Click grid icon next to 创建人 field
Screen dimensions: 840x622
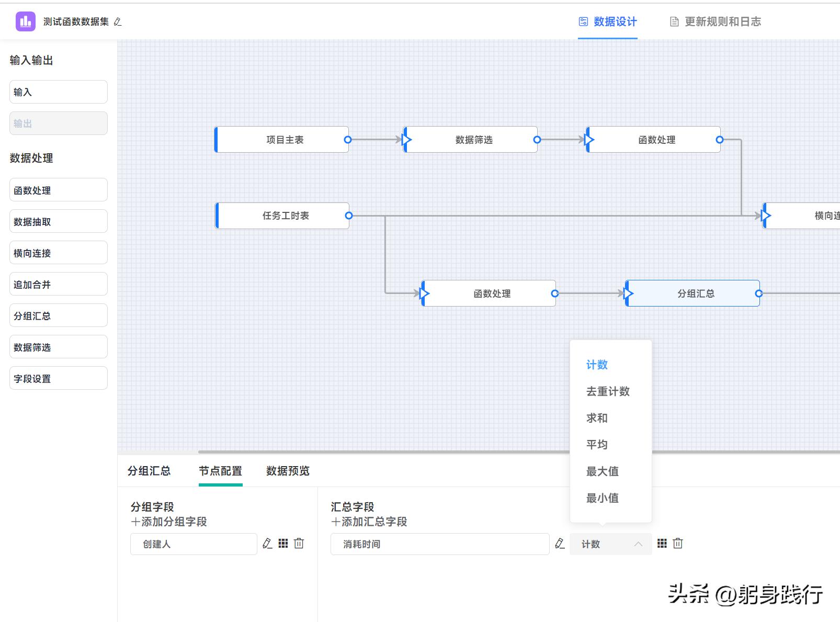(283, 544)
